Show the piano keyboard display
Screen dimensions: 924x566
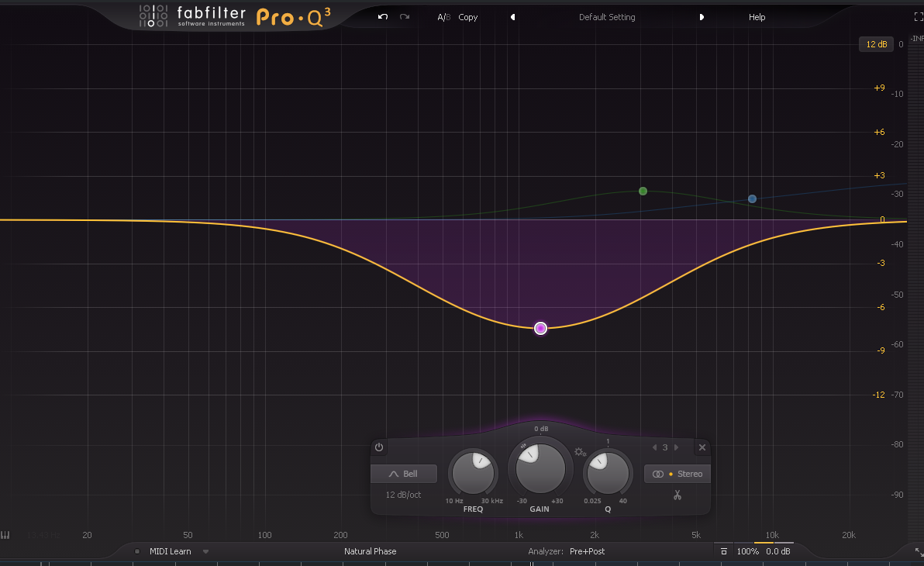5,535
